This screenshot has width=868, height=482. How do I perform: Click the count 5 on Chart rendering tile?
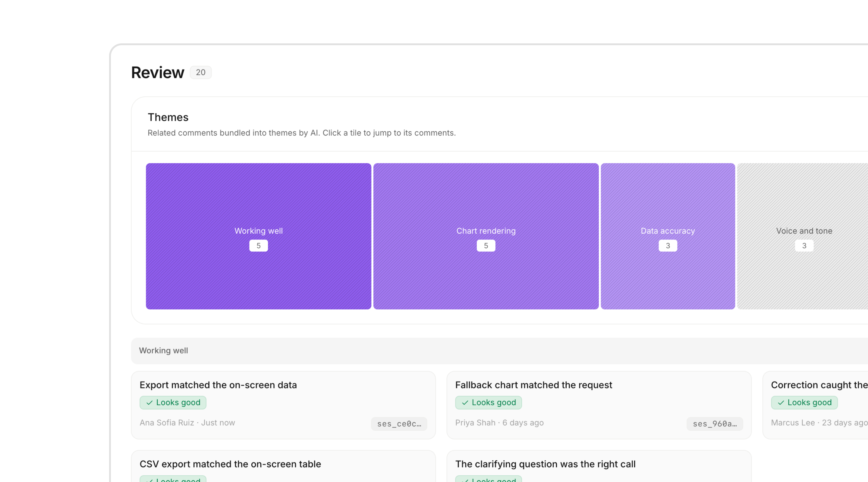coord(486,246)
